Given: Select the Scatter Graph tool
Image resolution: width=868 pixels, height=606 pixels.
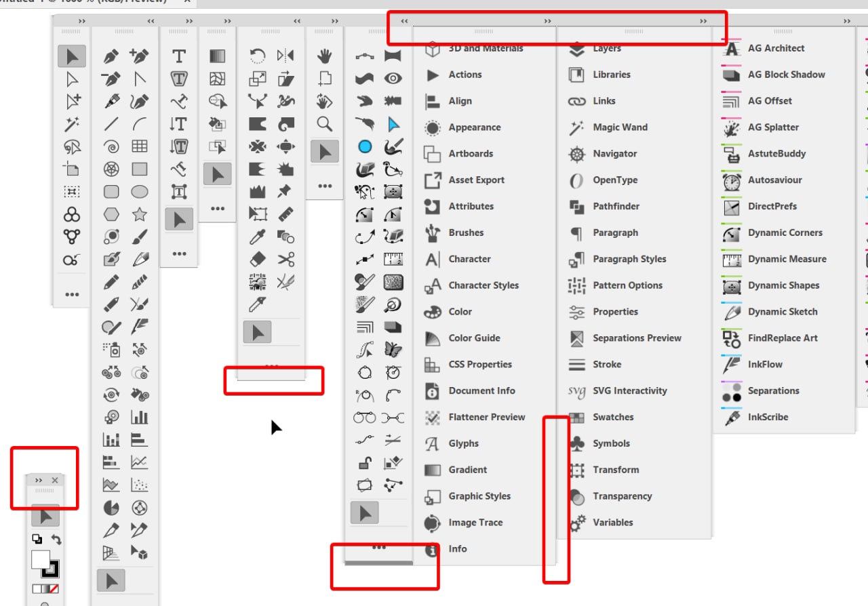Looking at the screenshot, I should (x=139, y=485).
